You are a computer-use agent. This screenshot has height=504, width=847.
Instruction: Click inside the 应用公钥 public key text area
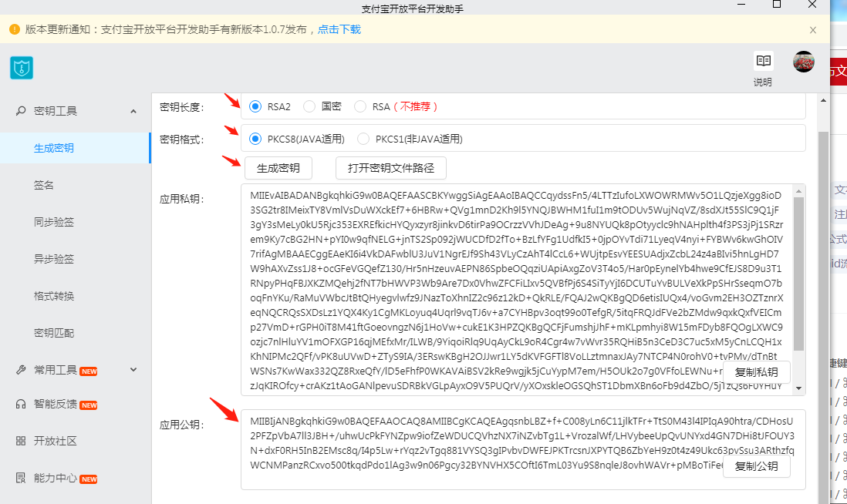tap(523, 449)
